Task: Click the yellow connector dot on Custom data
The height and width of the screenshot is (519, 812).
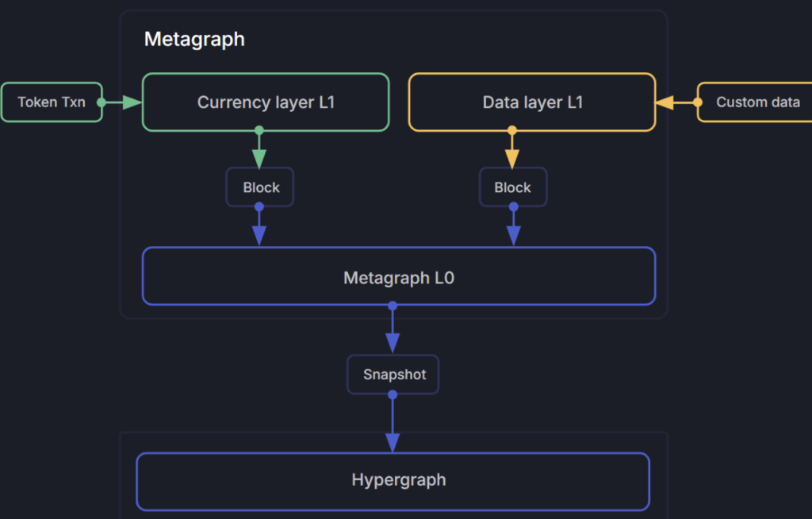Action: point(698,102)
